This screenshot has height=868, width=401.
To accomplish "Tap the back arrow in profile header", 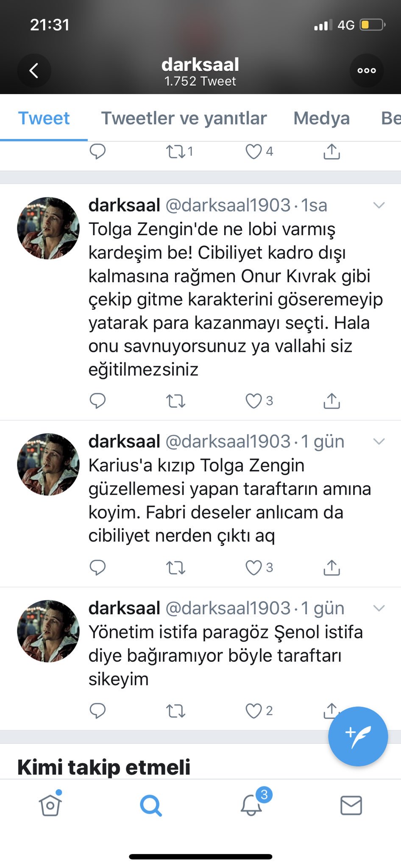I will 34,70.
